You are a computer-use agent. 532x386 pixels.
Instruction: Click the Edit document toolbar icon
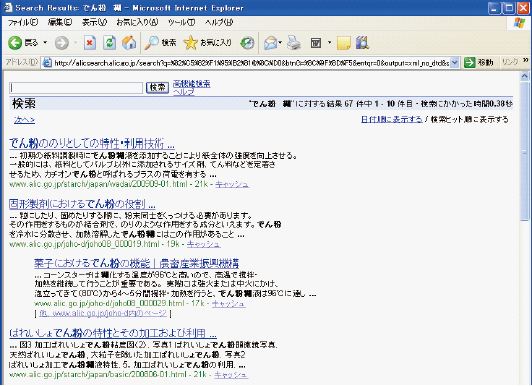(x=316, y=43)
